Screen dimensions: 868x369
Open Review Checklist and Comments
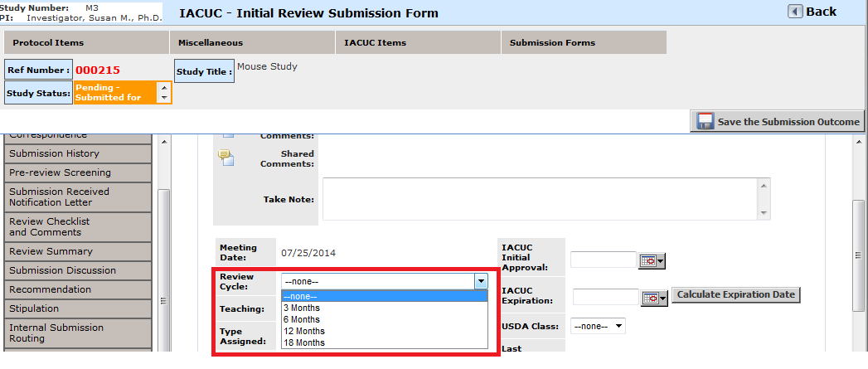77,226
